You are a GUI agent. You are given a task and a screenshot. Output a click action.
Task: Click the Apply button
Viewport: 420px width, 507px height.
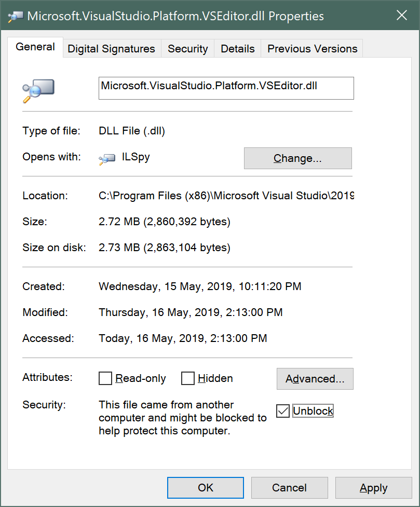(373, 488)
